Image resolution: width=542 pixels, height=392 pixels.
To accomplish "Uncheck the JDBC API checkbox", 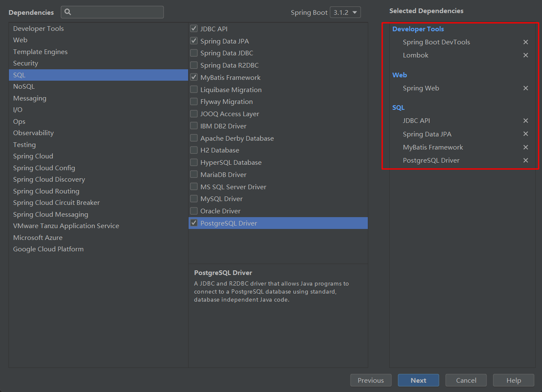I will [x=194, y=29].
